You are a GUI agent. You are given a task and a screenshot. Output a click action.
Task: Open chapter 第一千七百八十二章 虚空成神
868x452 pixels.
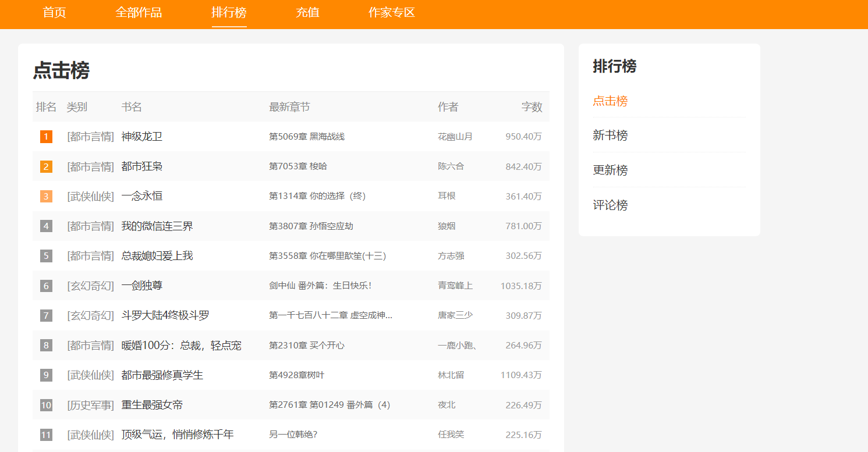[331, 315]
